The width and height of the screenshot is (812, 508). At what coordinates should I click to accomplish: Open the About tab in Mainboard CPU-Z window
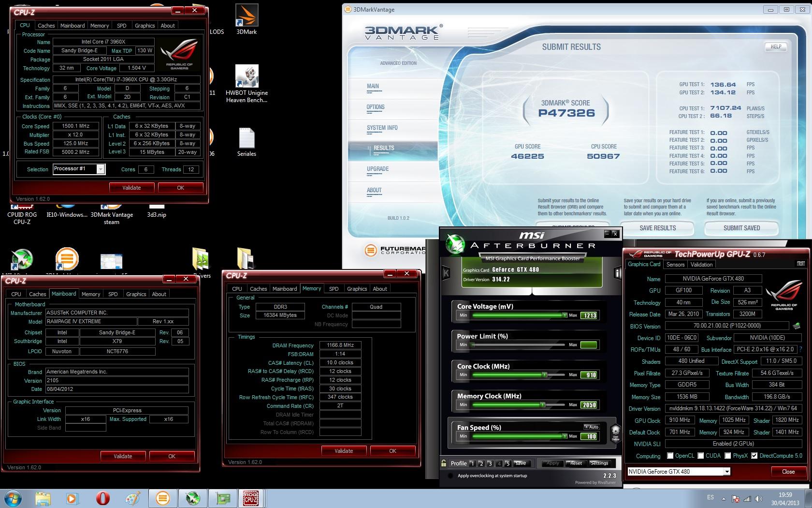click(x=159, y=294)
